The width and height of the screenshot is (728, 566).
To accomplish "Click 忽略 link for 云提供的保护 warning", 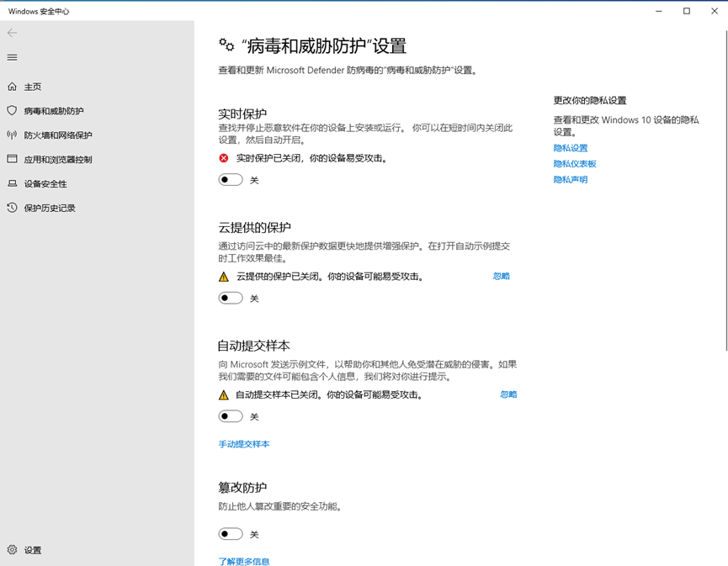I will click(502, 276).
